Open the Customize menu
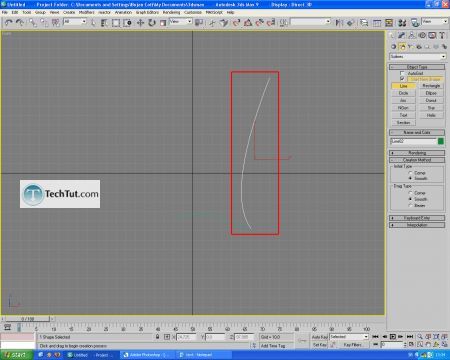Viewport: 450px width, 360px height. pos(193,12)
